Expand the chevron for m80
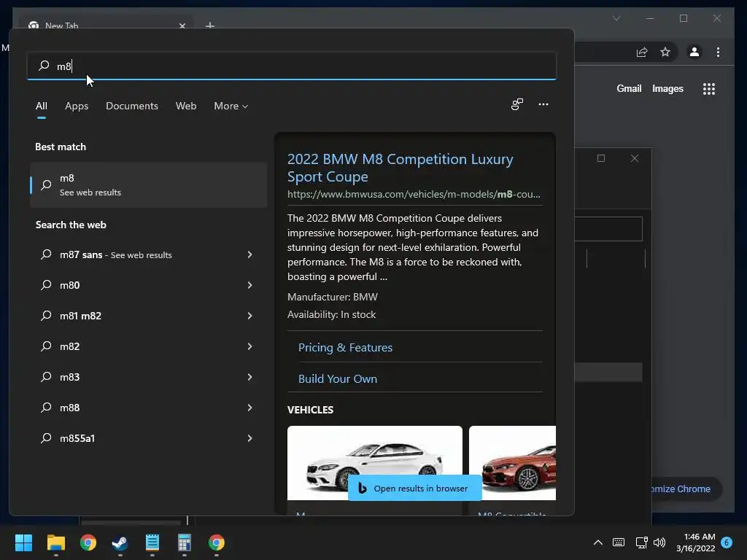Screen dimensions: 747x560 249,285
